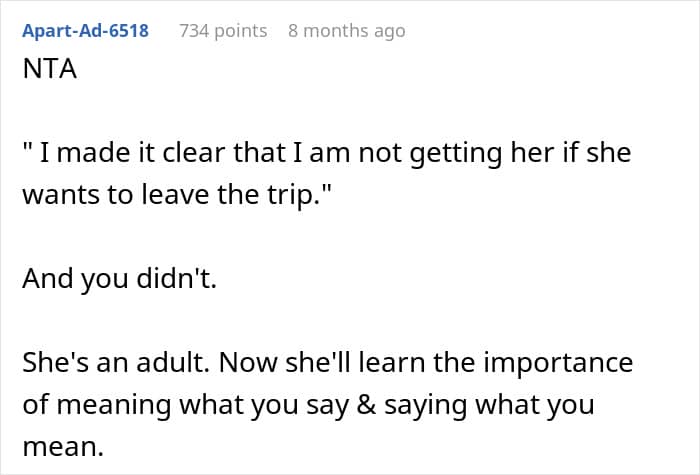Click the word "importance" in the comment
700x475 pixels.
(558, 364)
